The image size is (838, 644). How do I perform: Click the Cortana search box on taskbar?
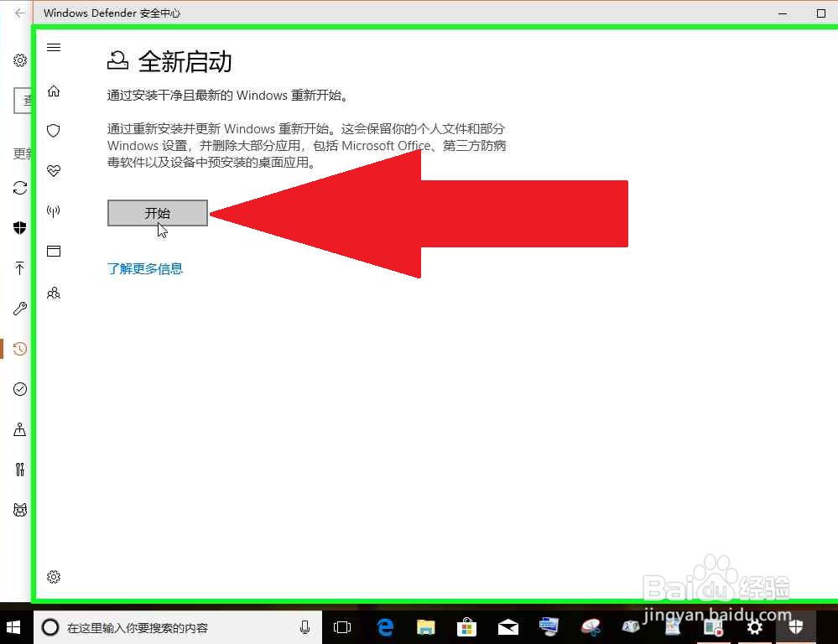pyautogui.click(x=178, y=627)
